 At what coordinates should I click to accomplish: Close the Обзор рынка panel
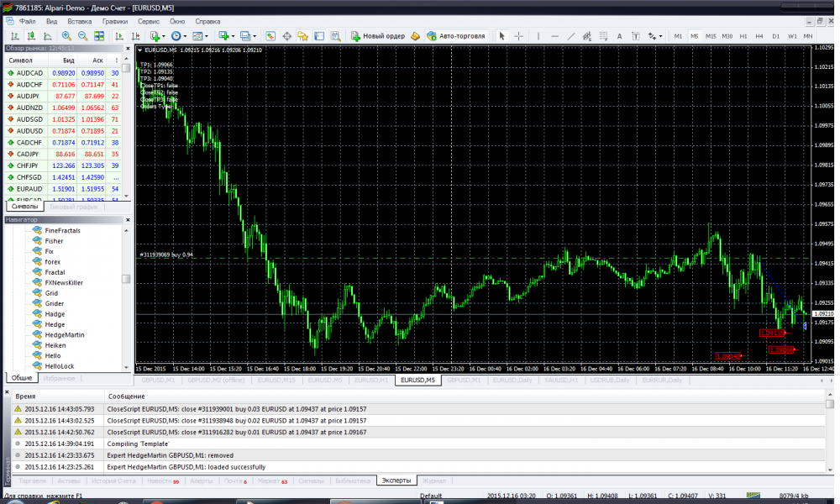coord(128,48)
